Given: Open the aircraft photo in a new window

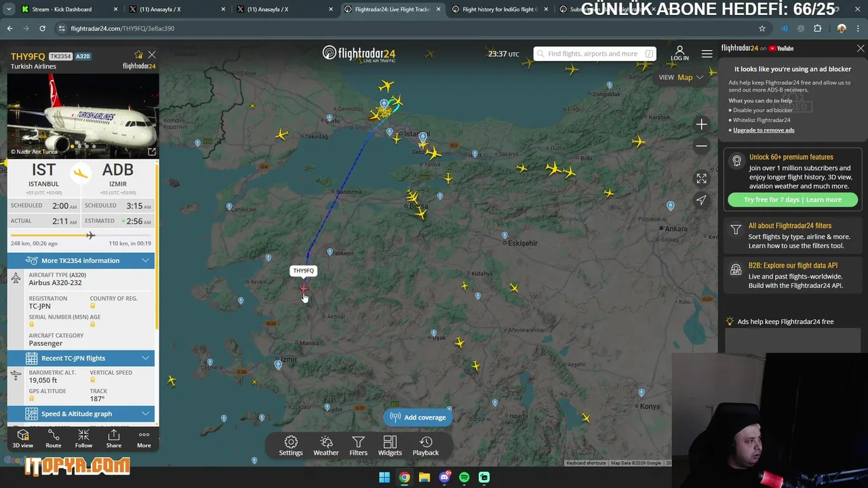Looking at the screenshot, I should (152, 152).
